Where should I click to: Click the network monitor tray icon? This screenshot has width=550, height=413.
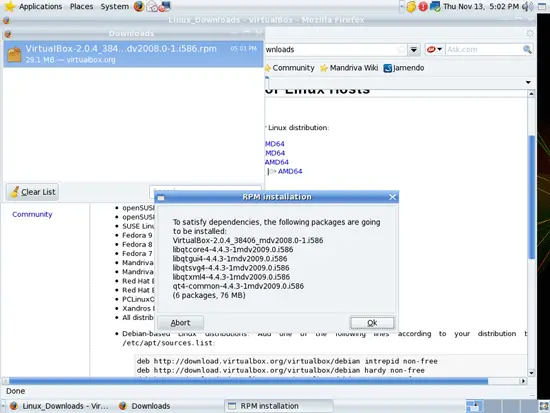click(x=435, y=6)
